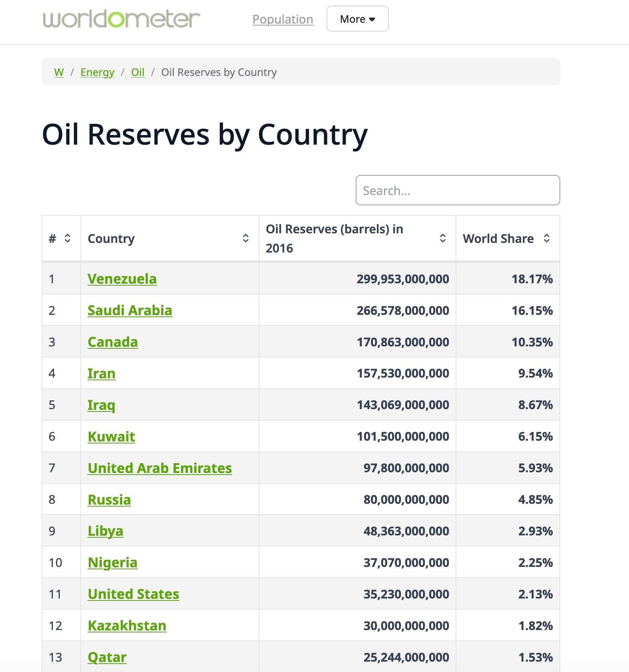This screenshot has height=672, width=629.
Task: Click the Kazakhstan link
Action: [x=127, y=626]
